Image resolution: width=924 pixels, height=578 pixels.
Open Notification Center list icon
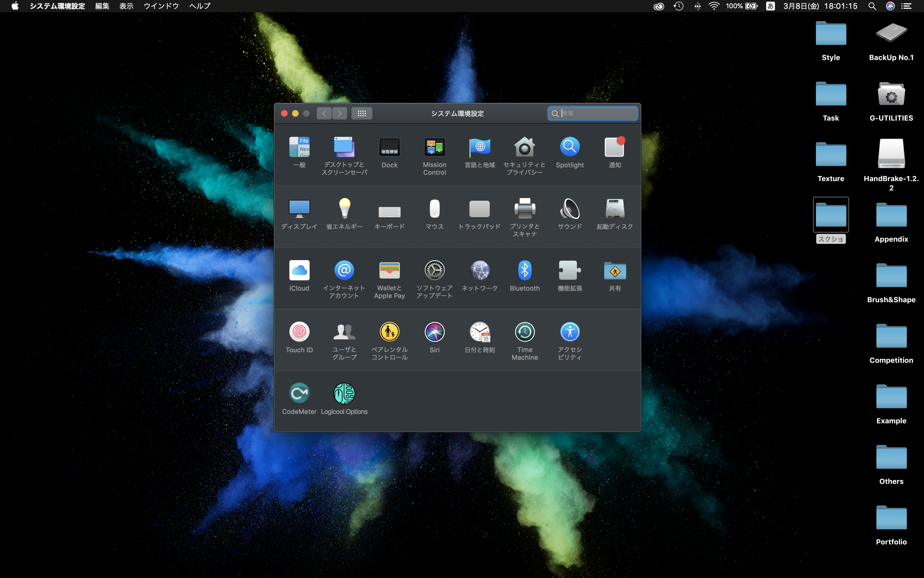point(906,6)
